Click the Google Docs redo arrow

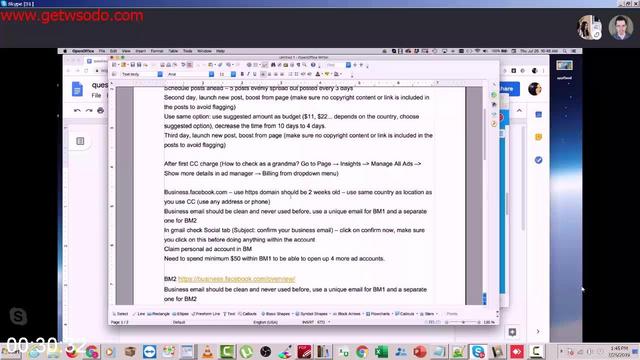[x=89, y=111]
